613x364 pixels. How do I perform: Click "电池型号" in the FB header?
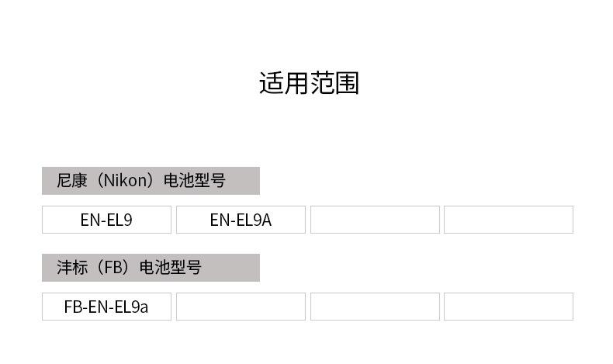(x=171, y=268)
